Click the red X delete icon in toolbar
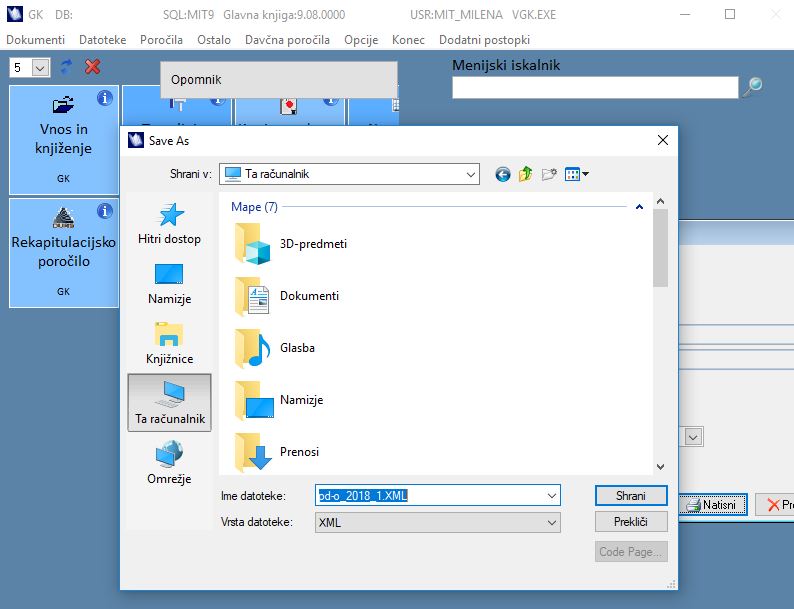794x609 pixels. tap(93, 67)
